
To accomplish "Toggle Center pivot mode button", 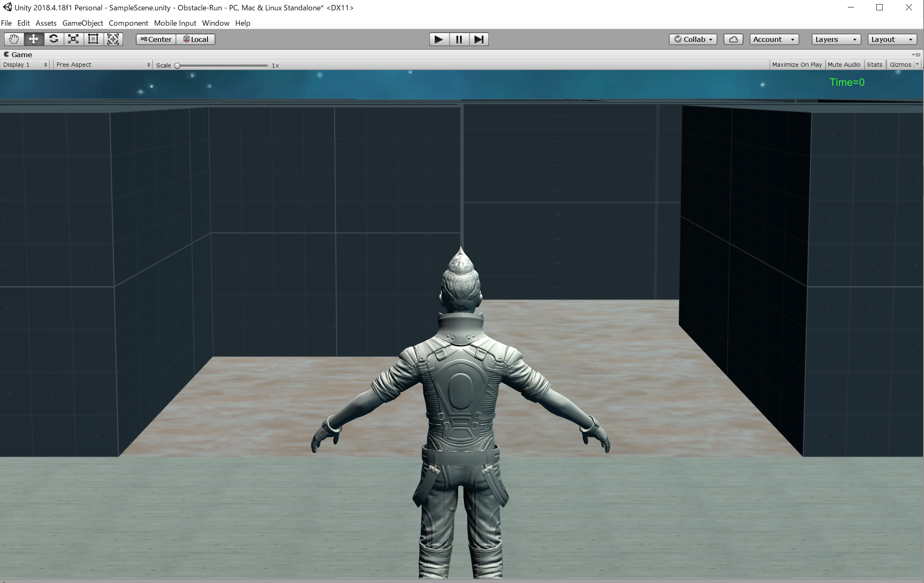I will pos(155,39).
